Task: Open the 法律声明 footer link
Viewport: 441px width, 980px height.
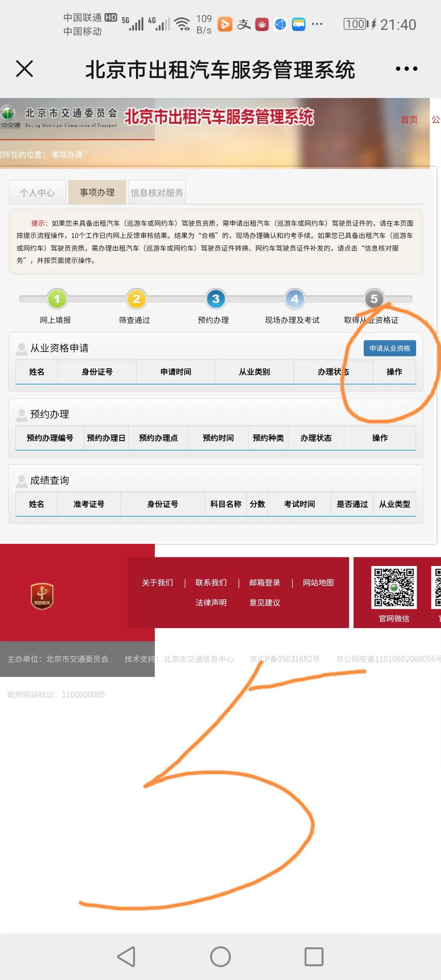Action: pos(211,603)
